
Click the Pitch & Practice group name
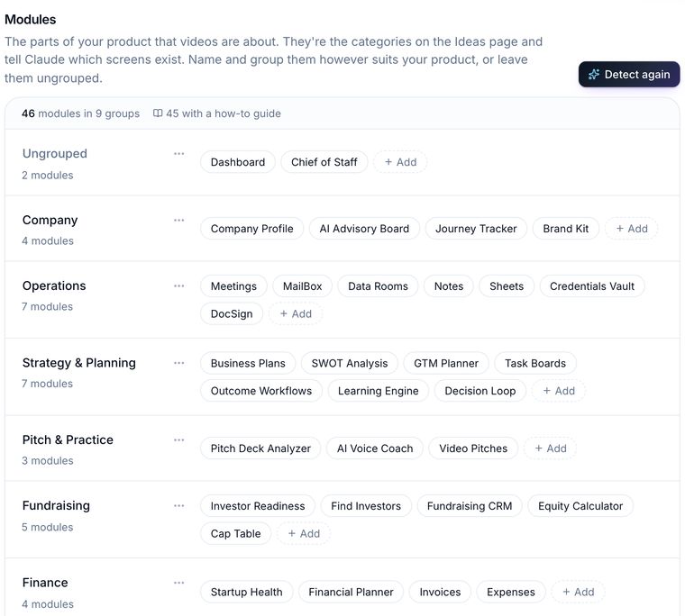click(68, 439)
